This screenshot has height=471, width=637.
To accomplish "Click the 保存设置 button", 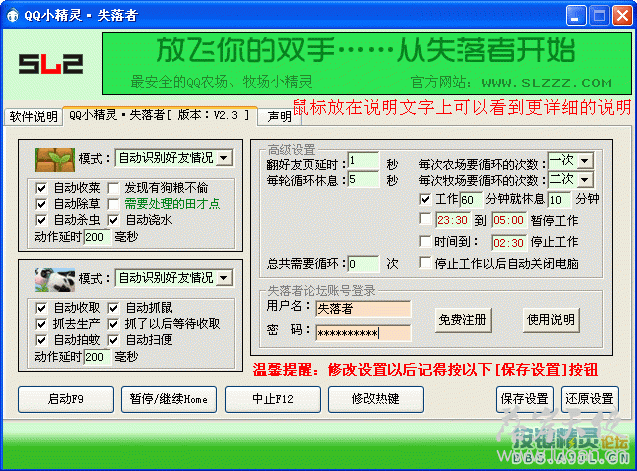I will pyautogui.click(x=524, y=399).
